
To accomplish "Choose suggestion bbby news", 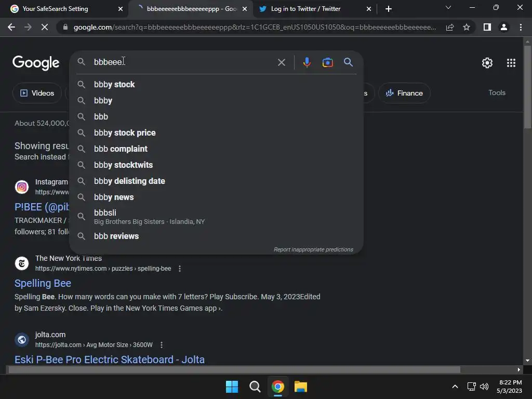I will [216, 197].
